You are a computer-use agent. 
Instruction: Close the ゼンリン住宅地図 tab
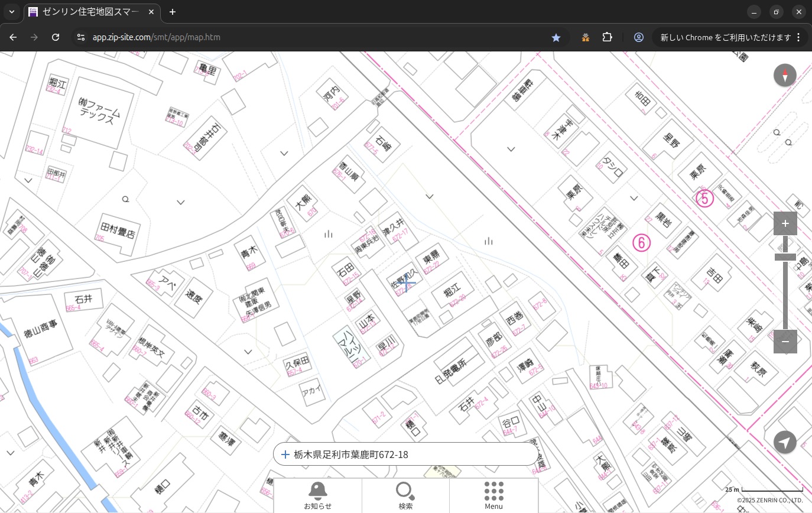152,12
